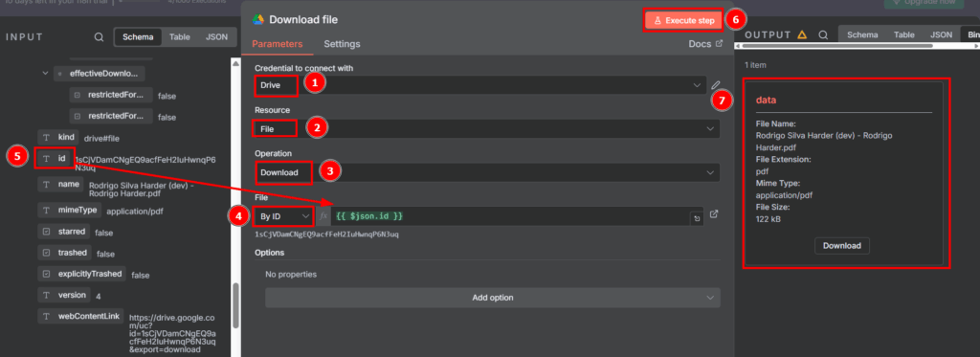The height and width of the screenshot is (357, 980).
Task: Click the type icon next to mimeType
Action: pyautogui.click(x=46, y=210)
